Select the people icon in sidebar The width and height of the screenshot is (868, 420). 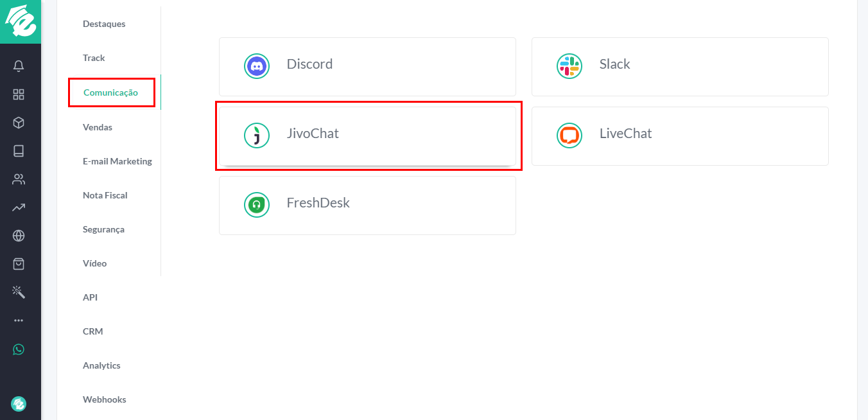19,179
